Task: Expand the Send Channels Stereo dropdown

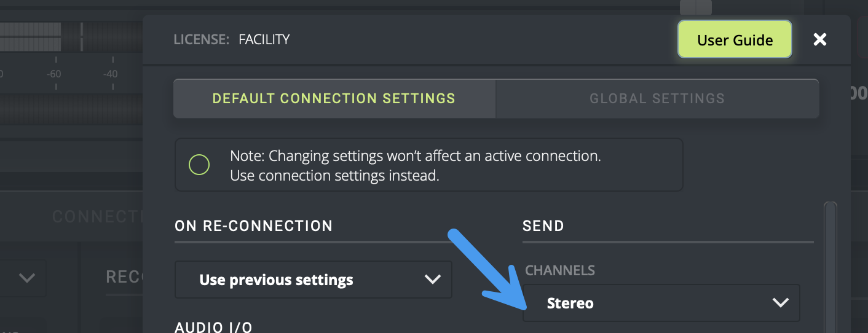Action: click(661, 303)
